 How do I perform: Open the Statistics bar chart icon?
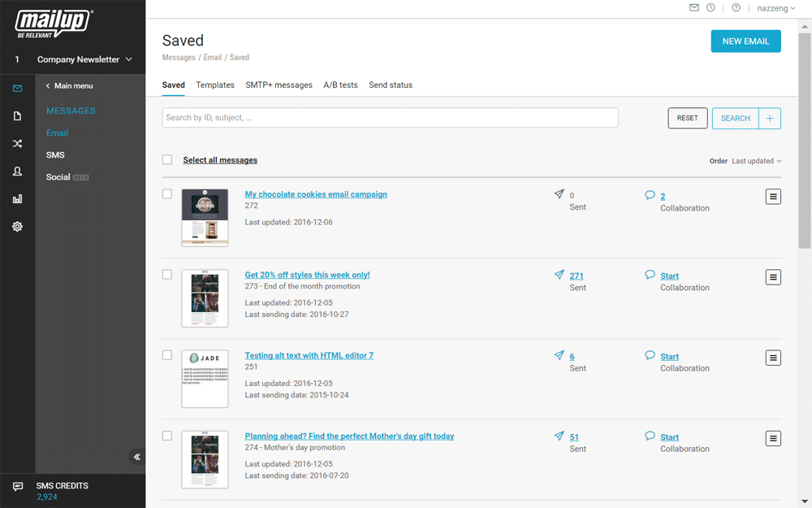17,199
